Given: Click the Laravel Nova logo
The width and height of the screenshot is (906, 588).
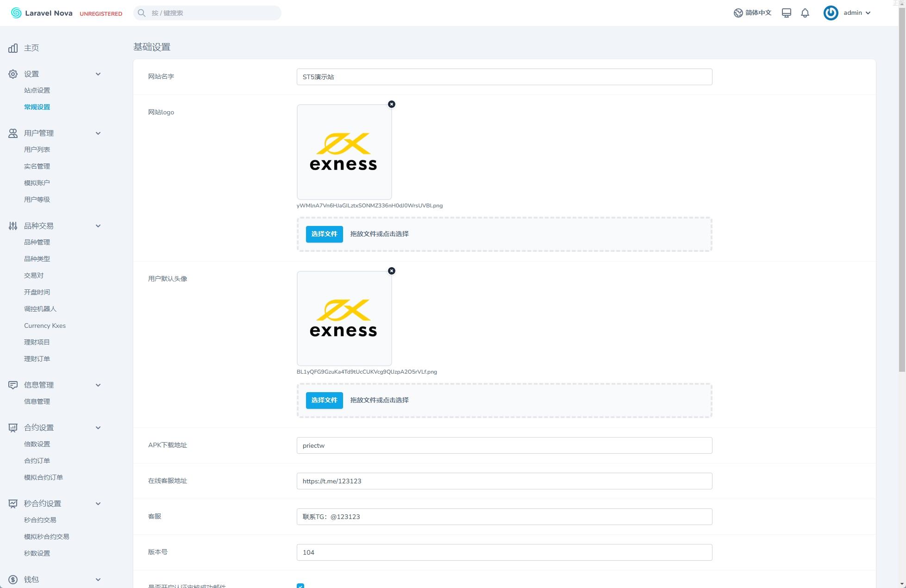Looking at the screenshot, I should point(42,13).
